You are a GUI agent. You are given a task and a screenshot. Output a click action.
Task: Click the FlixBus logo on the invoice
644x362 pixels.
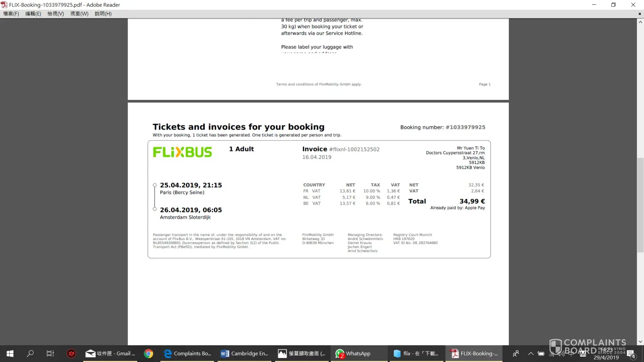pyautogui.click(x=182, y=152)
